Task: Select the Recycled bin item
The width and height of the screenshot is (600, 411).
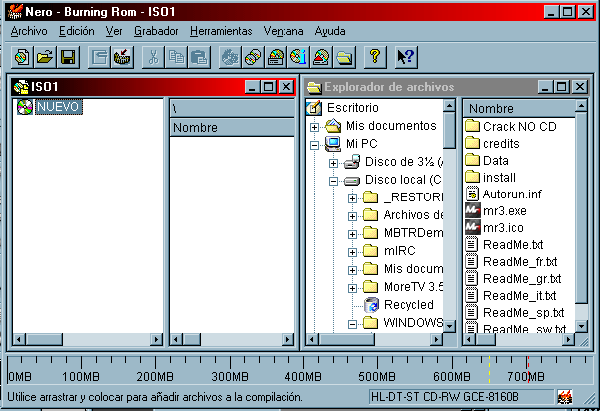Action: (x=408, y=305)
